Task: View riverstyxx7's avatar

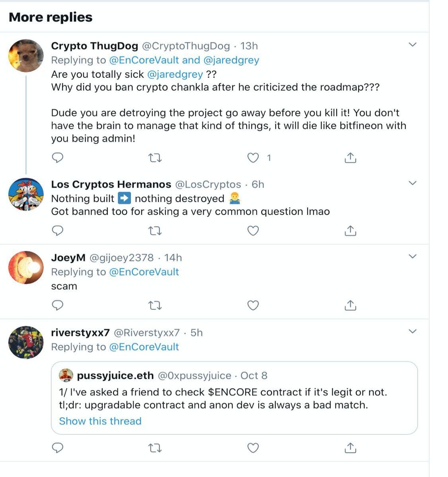Action: click(26, 342)
